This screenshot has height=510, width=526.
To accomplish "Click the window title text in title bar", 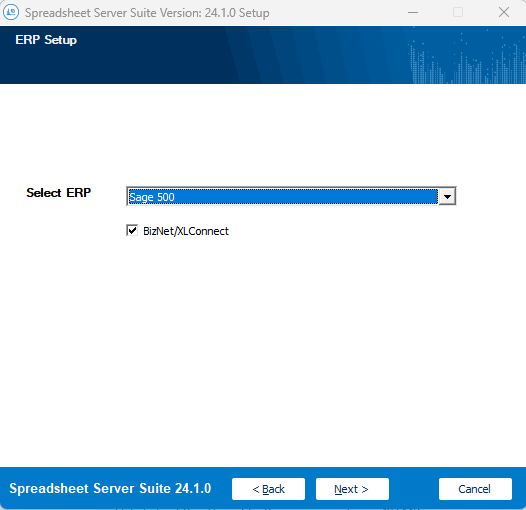I will 147,13.
